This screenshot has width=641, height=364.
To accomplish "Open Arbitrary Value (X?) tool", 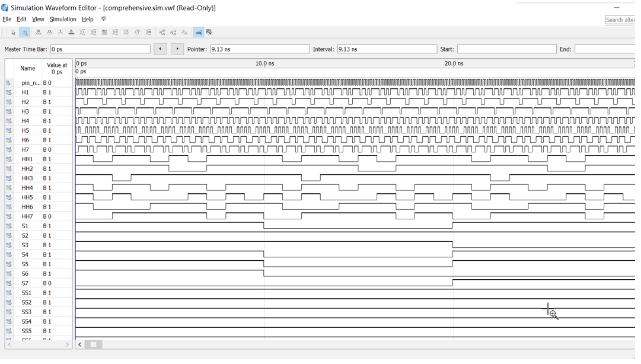I will click(x=138, y=32).
